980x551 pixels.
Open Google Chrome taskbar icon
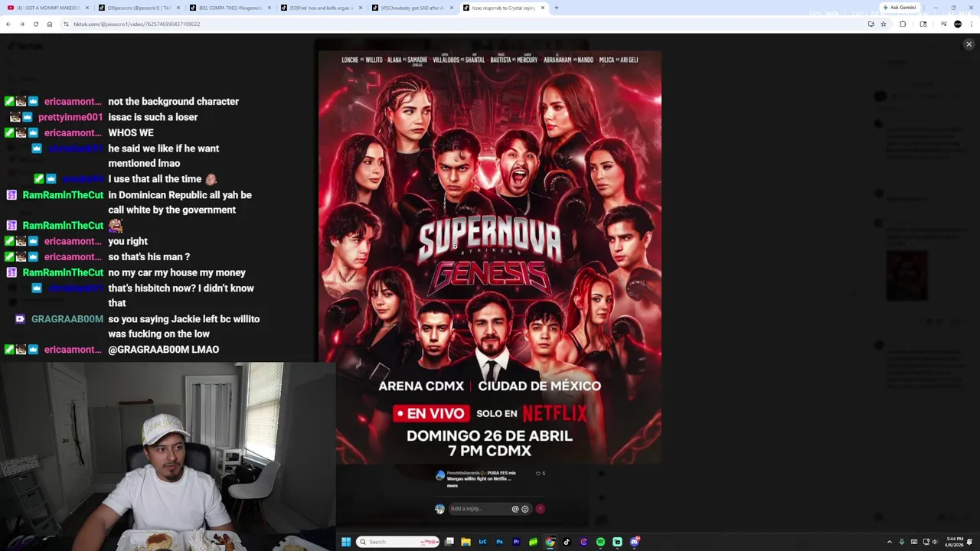[x=550, y=542]
